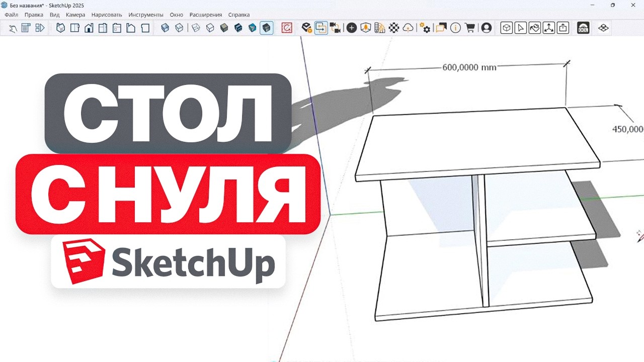The height and width of the screenshot is (362, 644).
Task: Toggle the highlighted swap-arrows toolbar button
Action: (320, 28)
